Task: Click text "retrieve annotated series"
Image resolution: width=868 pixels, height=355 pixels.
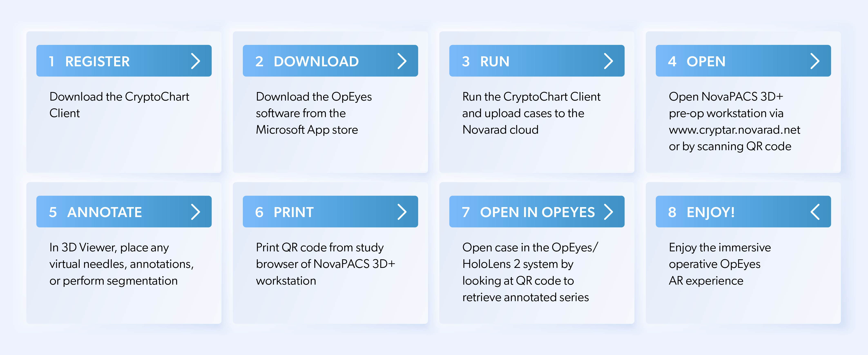Action: 526,297
